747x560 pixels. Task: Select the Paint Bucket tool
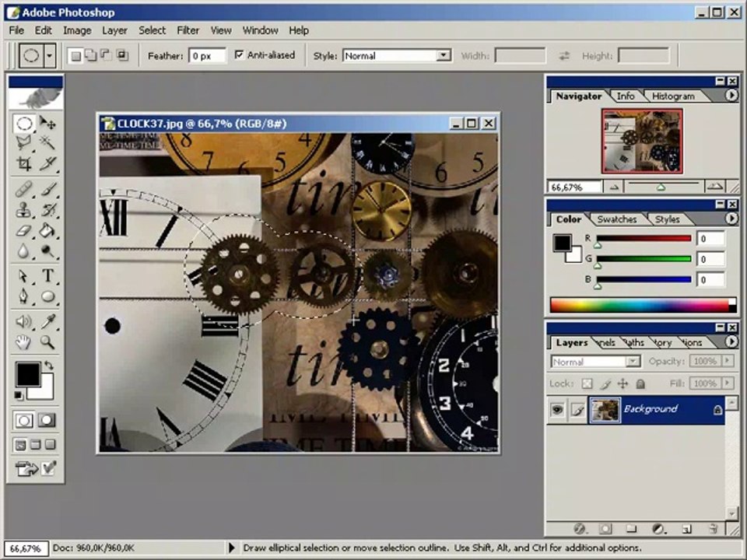[x=47, y=231]
